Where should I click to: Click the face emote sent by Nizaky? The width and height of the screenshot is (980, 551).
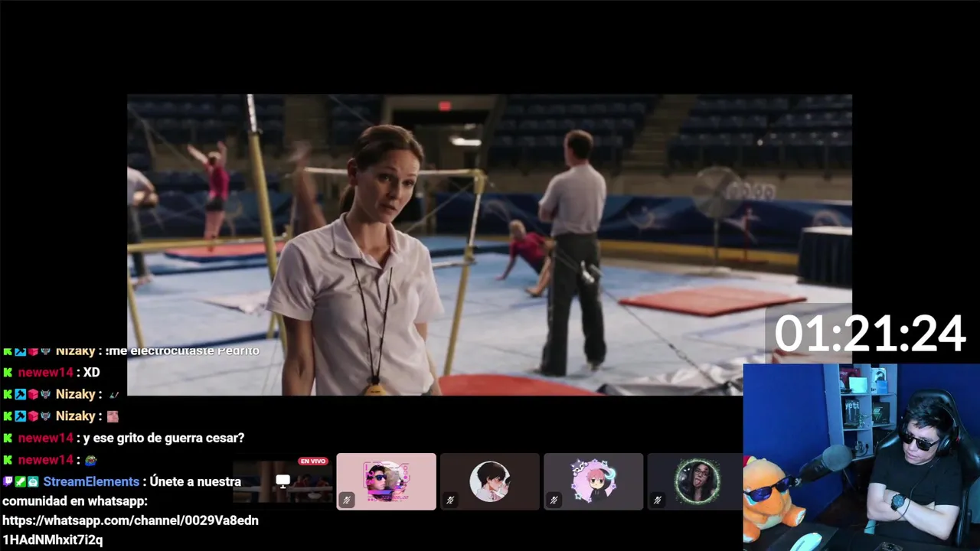(113, 416)
